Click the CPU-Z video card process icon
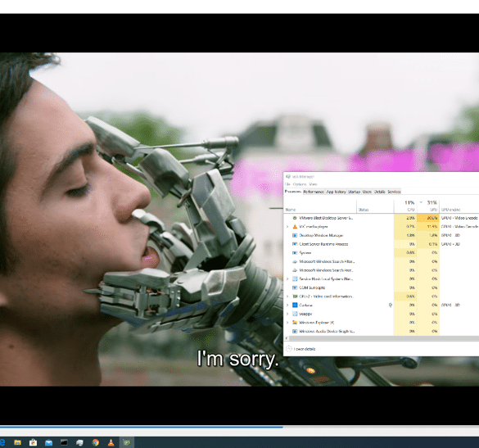 pyautogui.click(x=295, y=296)
